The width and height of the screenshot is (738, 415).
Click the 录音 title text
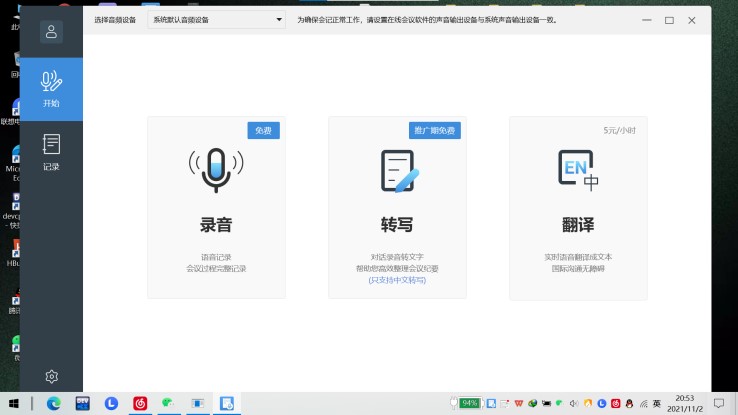[x=216, y=225]
